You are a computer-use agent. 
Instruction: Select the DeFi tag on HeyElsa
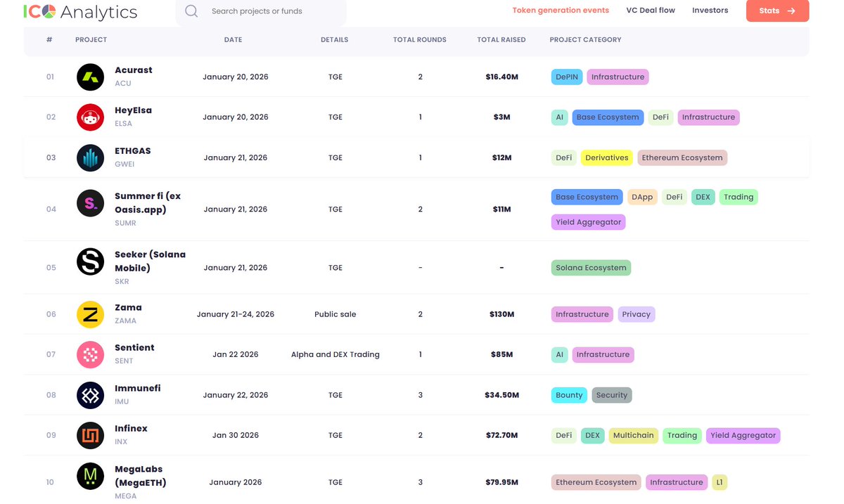click(x=660, y=117)
